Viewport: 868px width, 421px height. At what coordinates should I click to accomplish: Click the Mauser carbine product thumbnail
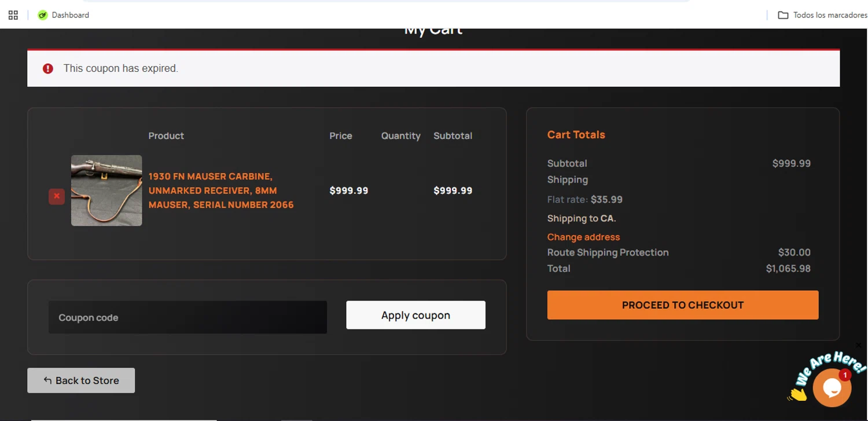[106, 191]
